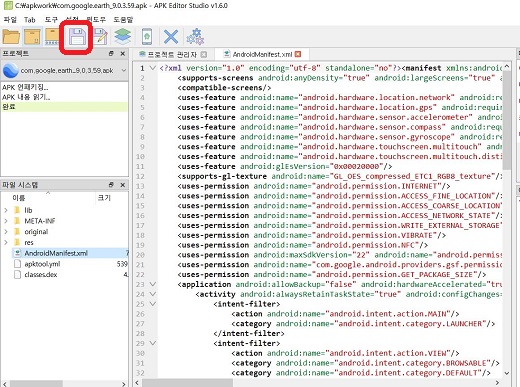Collapse the intent-filter fold at line 25
Screen dimensions: 520x387
tap(153, 304)
